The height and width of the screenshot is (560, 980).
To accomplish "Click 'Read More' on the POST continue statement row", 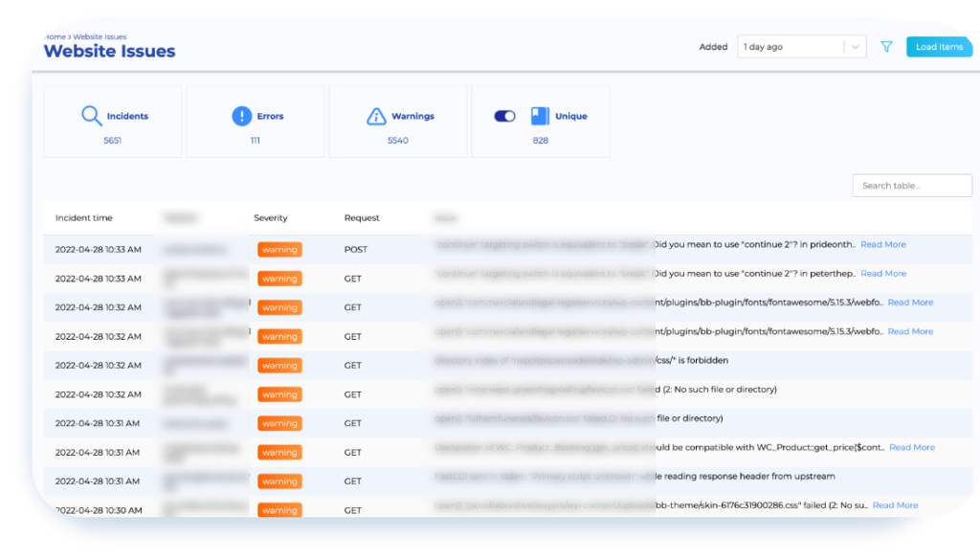I will (882, 244).
